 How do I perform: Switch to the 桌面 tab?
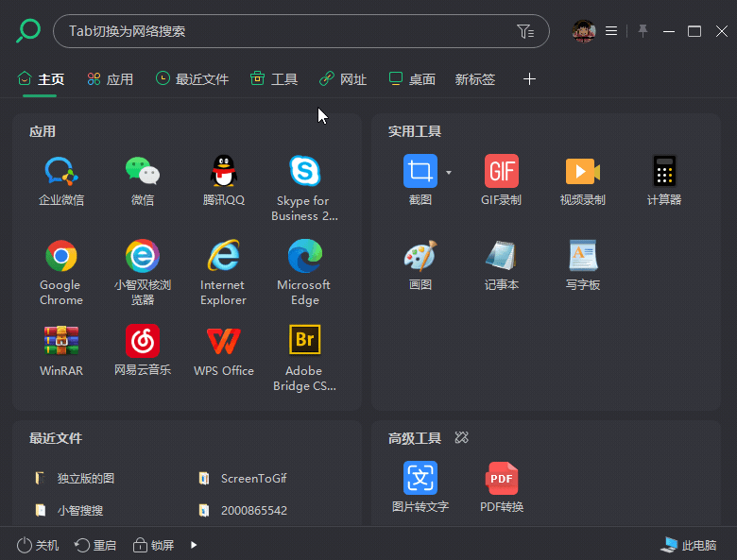(412, 79)
